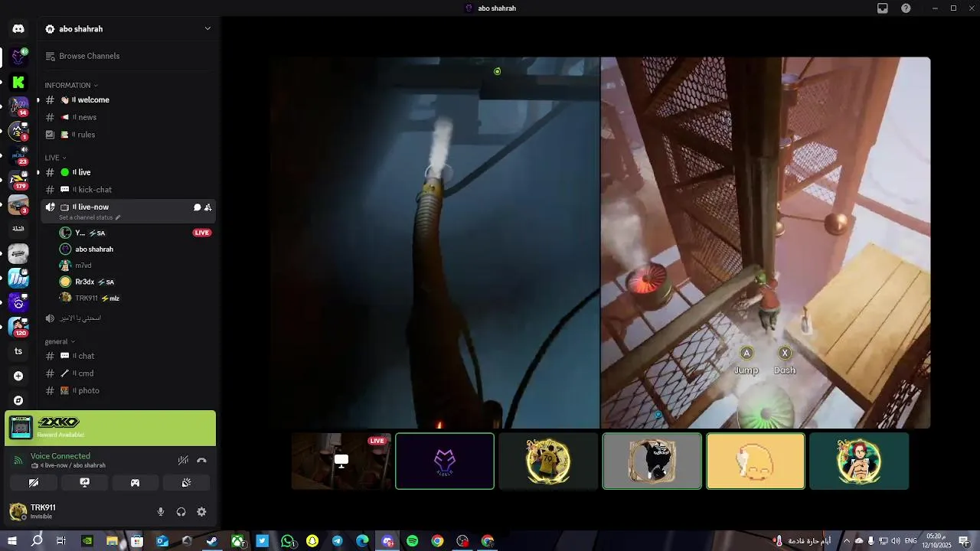Disconnect from voice call
Image resolution: width=980 pixels, height=551 pixels.
201,460
